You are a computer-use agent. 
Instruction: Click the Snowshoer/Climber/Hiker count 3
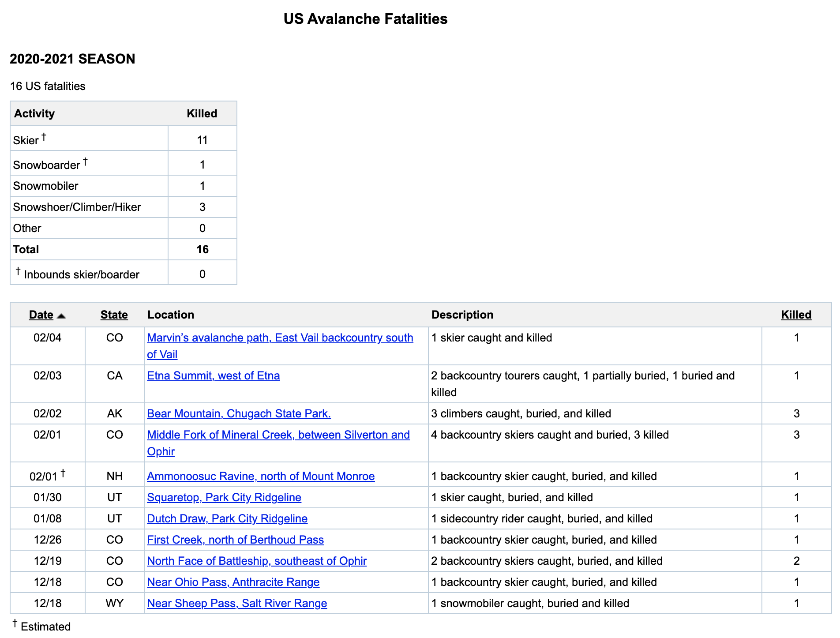pos(202,207)
